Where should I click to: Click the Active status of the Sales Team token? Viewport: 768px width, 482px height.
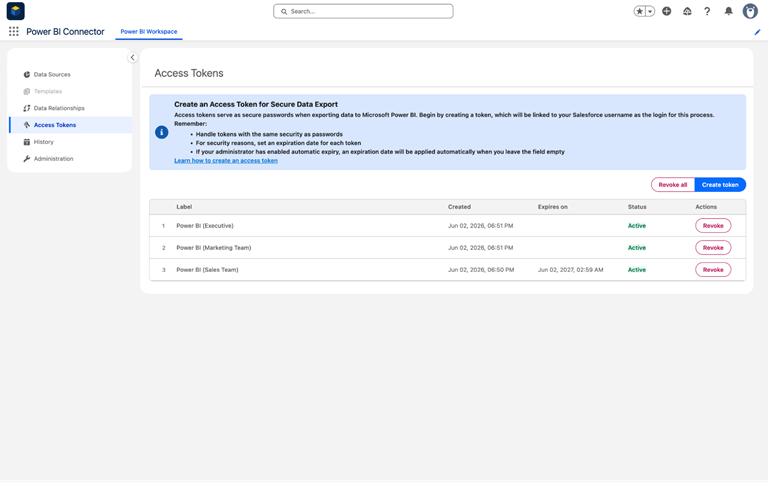tap(637, 270)
